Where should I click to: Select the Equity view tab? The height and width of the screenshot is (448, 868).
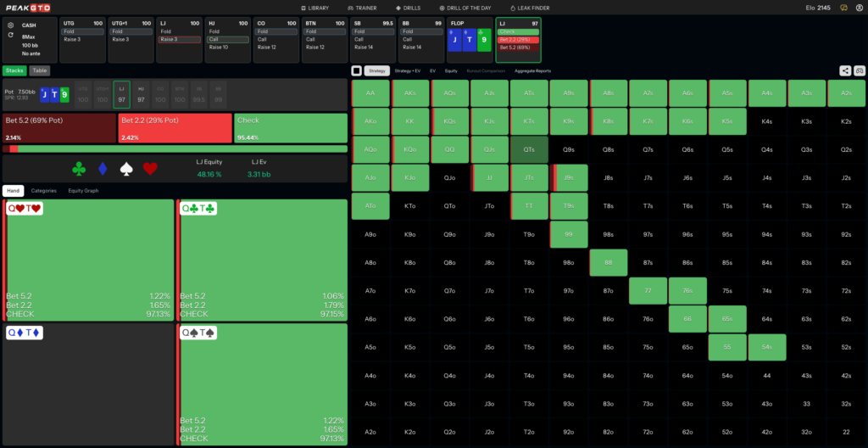[x=451, y=71]
